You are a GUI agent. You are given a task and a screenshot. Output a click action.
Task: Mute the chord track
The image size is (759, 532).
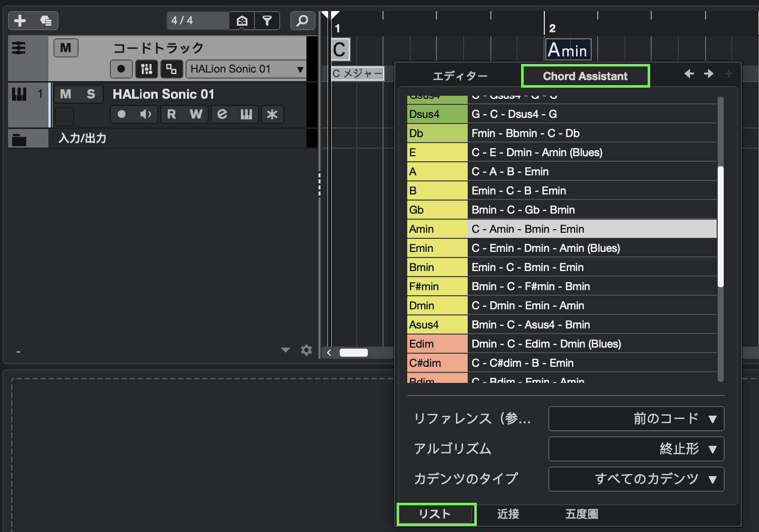[x=66, y=48]
